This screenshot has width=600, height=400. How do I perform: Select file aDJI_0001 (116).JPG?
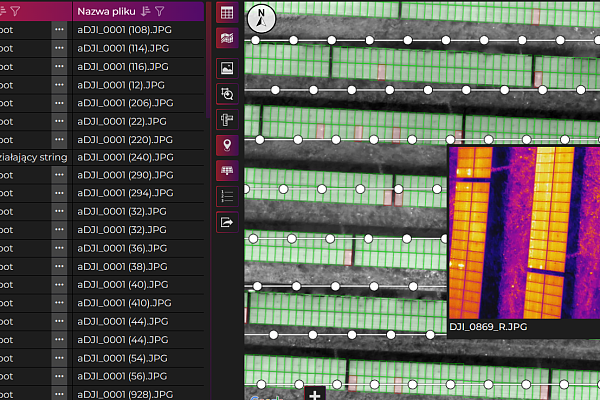[123, 67]
